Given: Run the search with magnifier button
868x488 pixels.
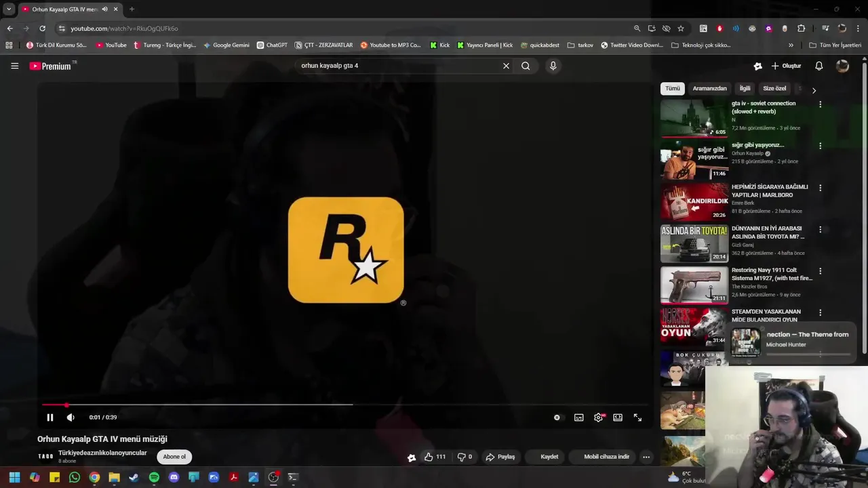Looking at the screenshot, I should (526, 66).
